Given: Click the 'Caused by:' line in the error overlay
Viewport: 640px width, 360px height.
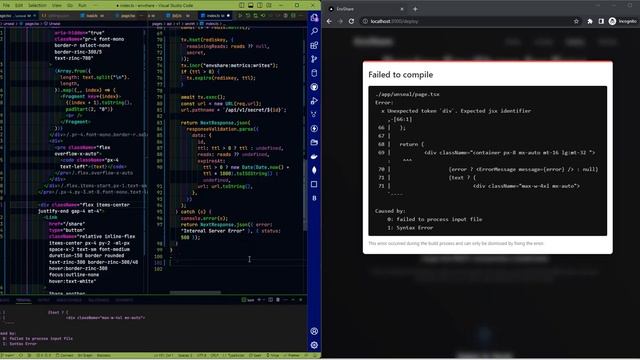Looking at the screenshot, I should [x=390, y=211].
